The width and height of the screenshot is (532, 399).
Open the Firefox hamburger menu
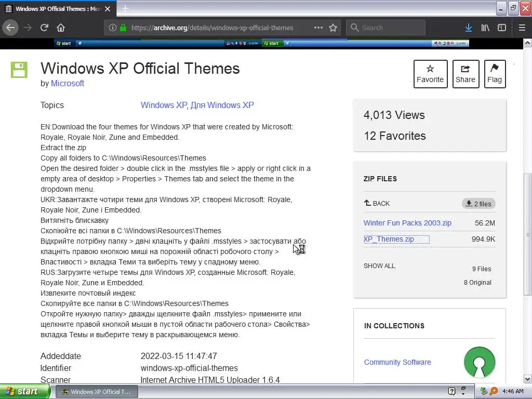click(x=522, y=28)
